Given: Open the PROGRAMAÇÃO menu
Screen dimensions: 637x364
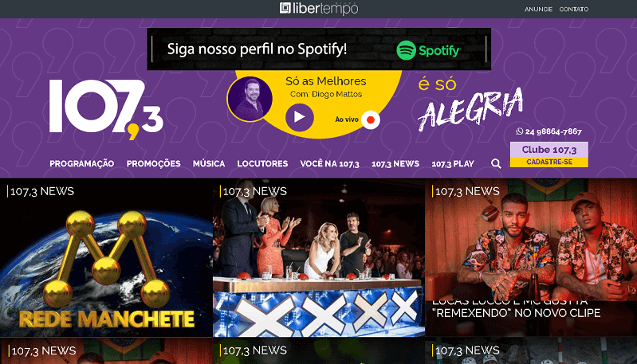Looking at the screenshot, I should pyautogui.click(x=81, y=163).
